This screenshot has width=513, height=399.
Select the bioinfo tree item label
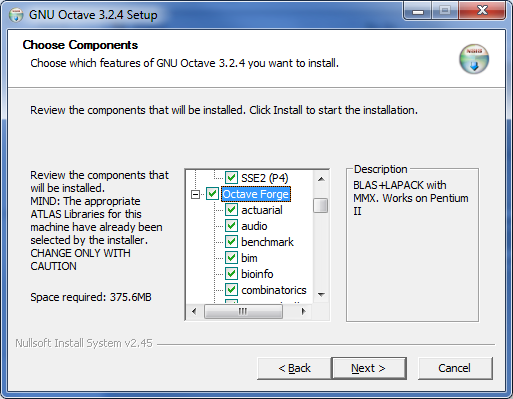click(257, 274)
